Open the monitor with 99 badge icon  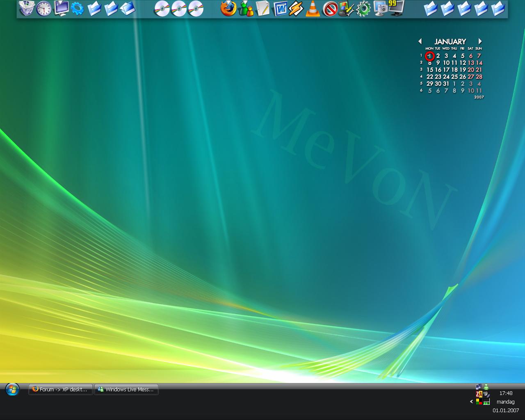396,8
